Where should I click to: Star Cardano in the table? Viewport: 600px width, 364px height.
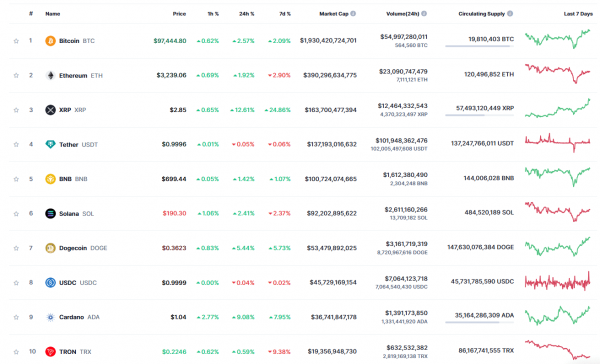(16, 317)
